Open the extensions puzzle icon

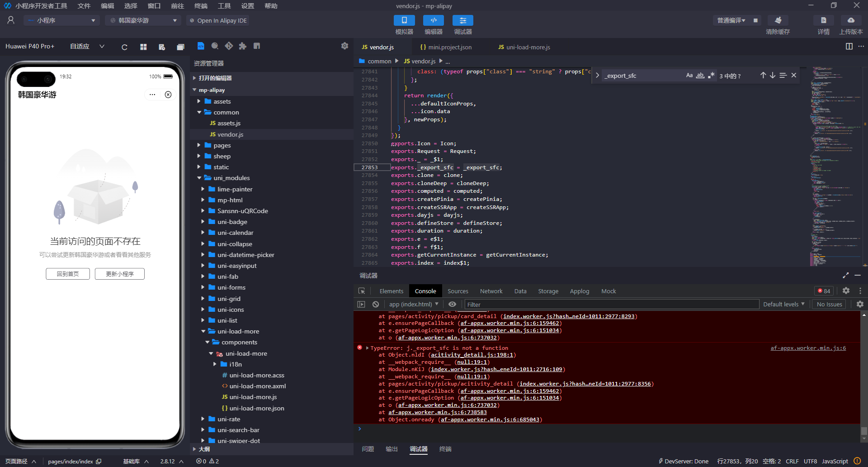click(x=243, y=46)
